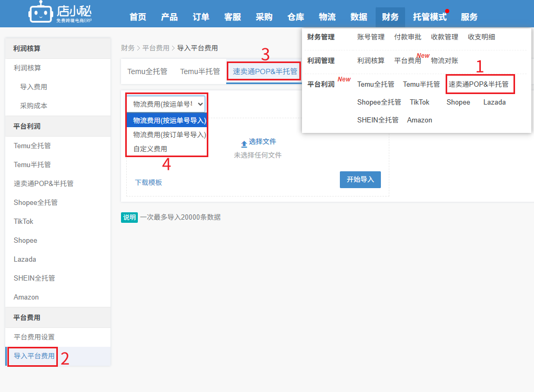Image resolution: width=534 pixels, height=392 pixels.
Task: Click 财务 in the breadcrumb
Action: click(x=128, y=48)
